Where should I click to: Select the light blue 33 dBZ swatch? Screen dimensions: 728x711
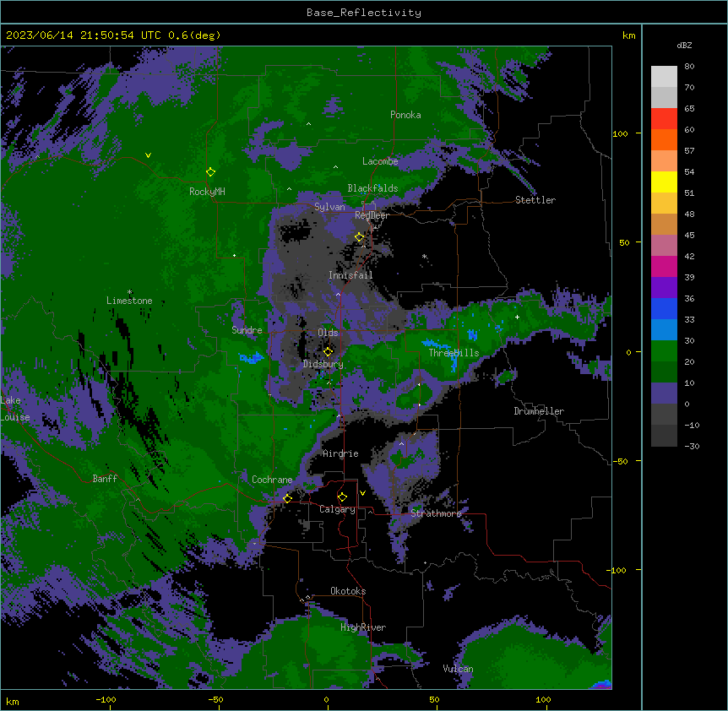coord(664,329)
